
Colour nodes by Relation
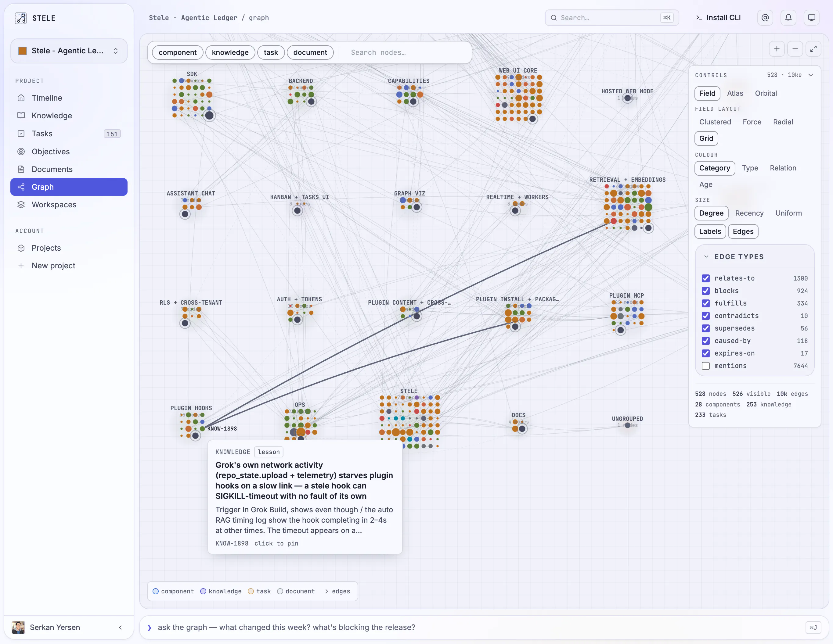pyautogui.click(x=783, y=168)
